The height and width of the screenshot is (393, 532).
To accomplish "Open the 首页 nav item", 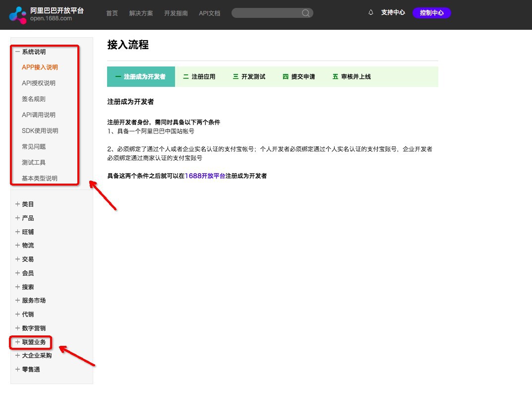I will click(112, 13).
